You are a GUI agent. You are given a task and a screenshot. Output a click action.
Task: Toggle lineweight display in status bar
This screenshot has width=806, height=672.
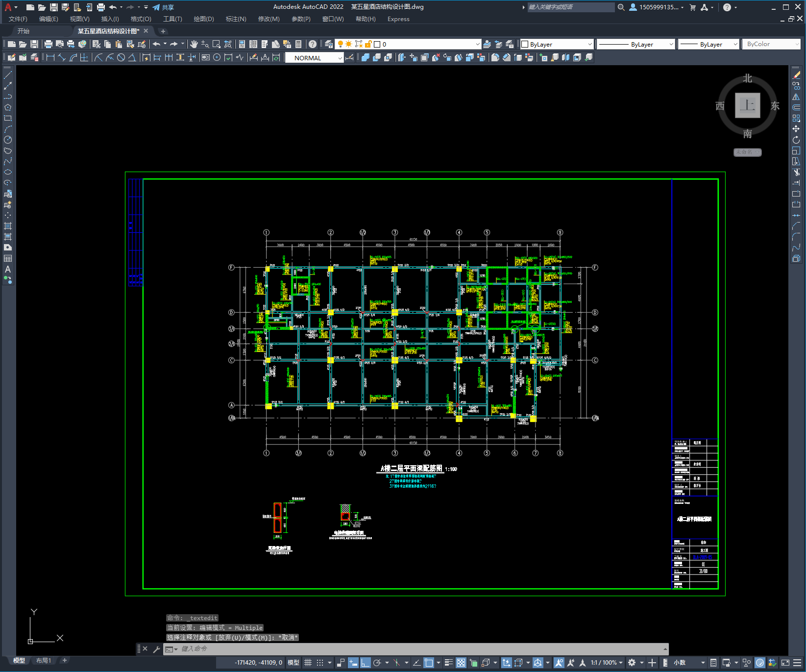(x=449, y=663)
